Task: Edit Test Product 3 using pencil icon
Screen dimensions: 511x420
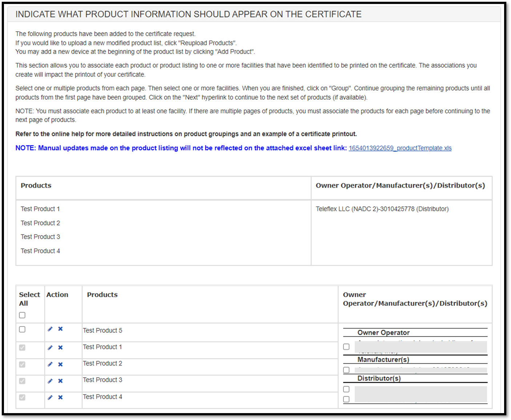Action: pos(50,381)
